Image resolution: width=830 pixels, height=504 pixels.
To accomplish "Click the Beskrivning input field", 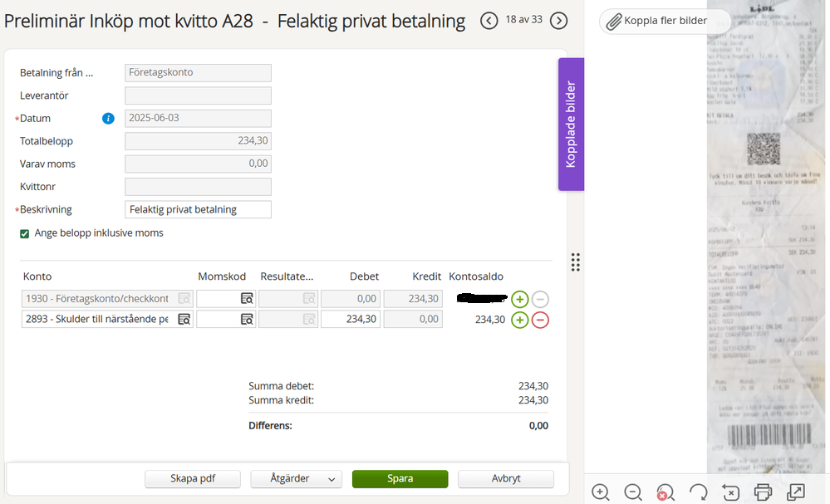I will click(198, 209).
